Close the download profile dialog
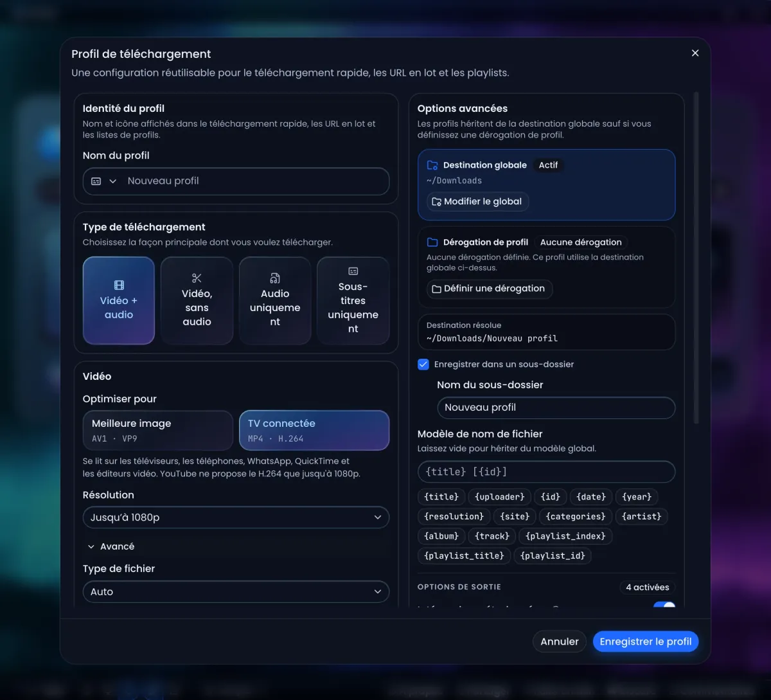This screenshot has height=700, width=771. coord(695,53)
